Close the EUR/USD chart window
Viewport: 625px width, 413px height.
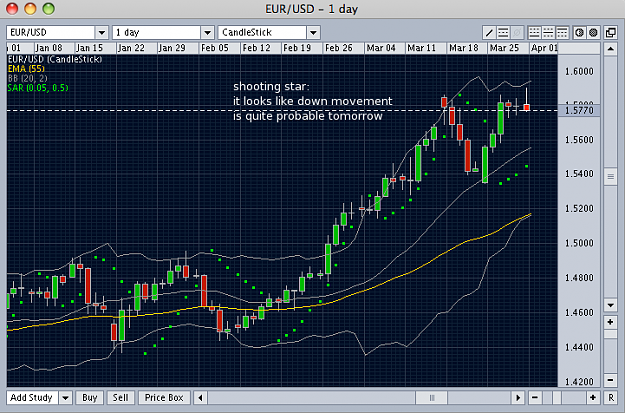pos(12,8)
